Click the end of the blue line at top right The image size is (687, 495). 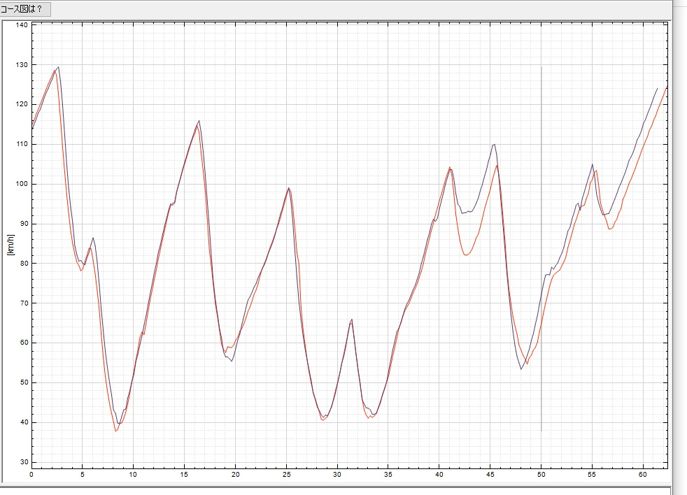tap(657, 89)
